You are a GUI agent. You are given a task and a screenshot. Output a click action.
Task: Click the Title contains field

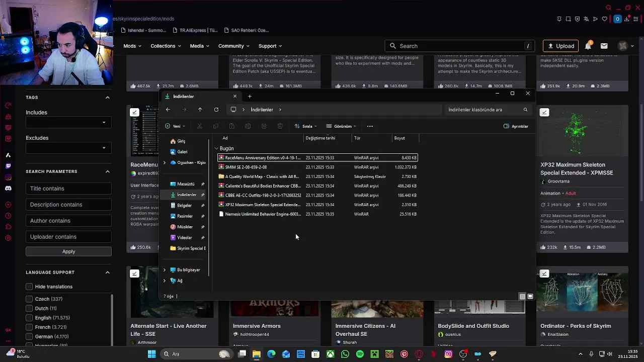(x=68, y=189)
